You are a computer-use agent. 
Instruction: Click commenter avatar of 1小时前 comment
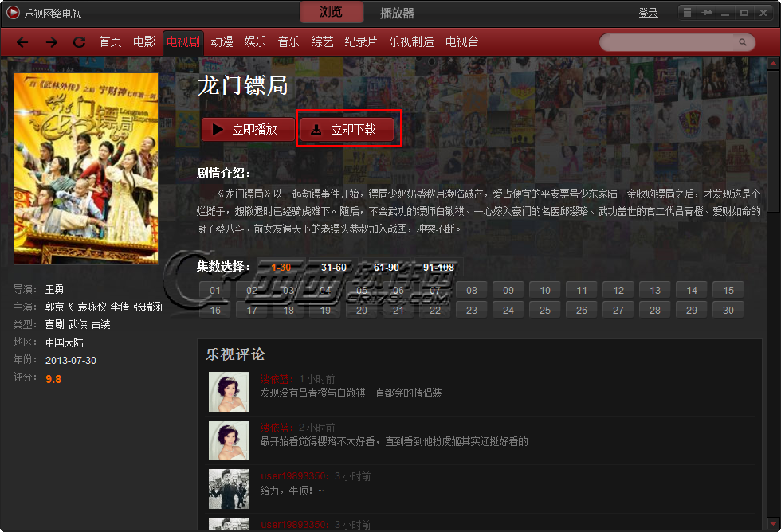pyautogui.click(x=229, y=392)
